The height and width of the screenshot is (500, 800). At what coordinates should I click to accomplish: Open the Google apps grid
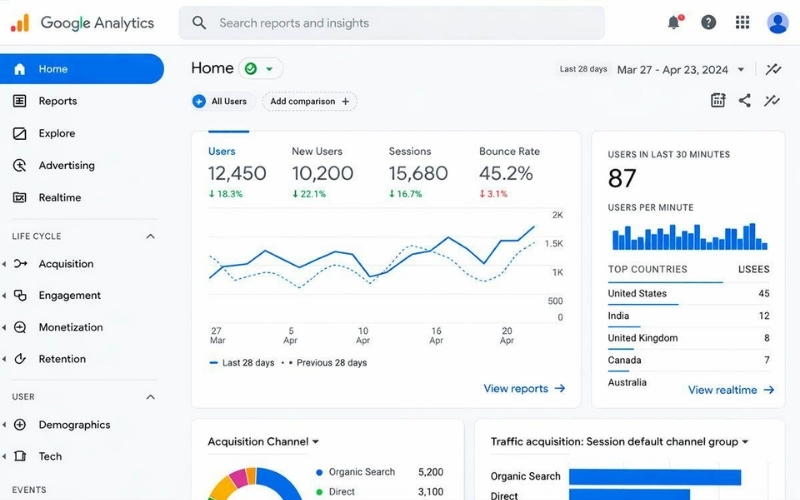tap(742, 22)
